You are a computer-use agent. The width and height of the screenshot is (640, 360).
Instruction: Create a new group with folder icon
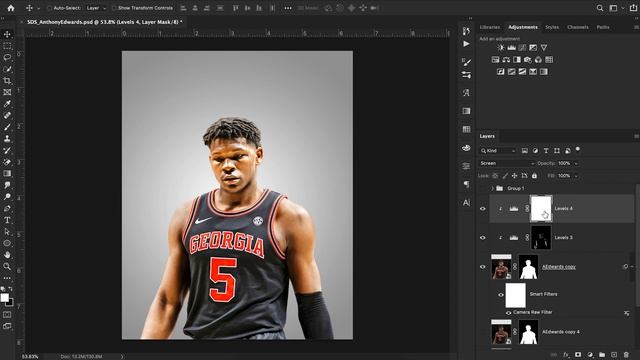pos(602,355)
